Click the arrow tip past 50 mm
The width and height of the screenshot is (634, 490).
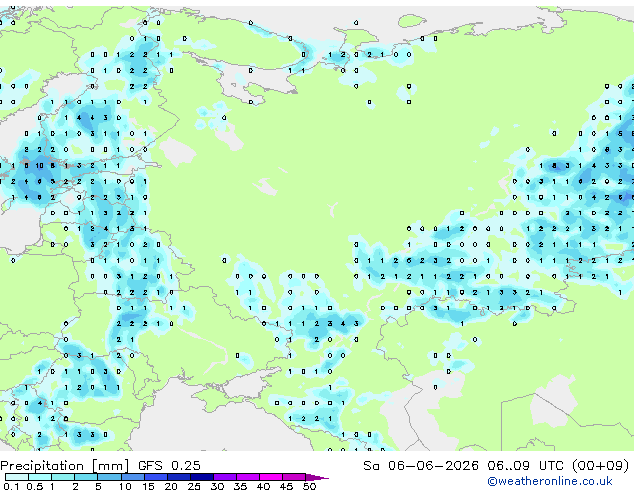tap(317, 477)
